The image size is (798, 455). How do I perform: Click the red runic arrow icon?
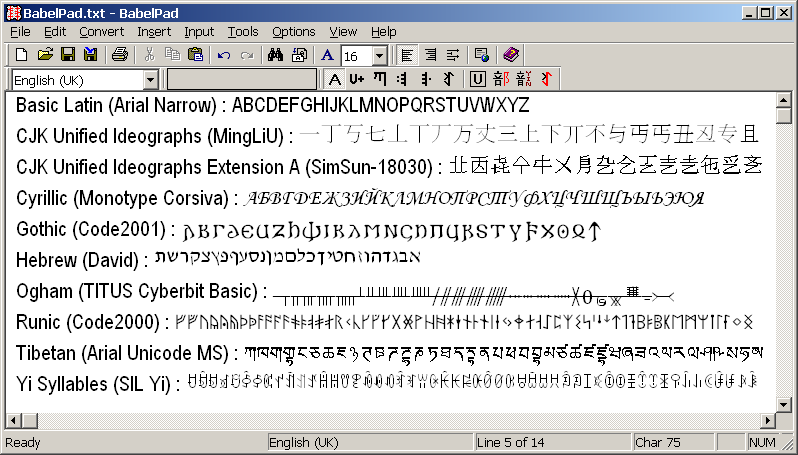tap(547, 79)
